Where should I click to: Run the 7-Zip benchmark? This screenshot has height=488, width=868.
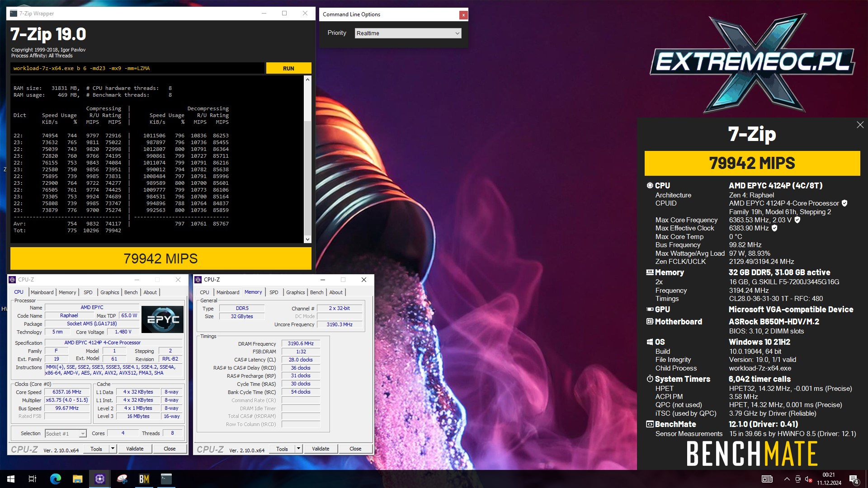[x=288, y=68]
